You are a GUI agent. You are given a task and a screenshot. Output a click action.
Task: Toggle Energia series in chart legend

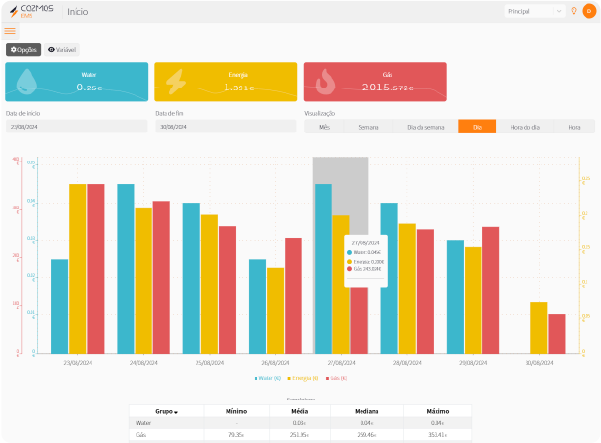click(304, 378)
